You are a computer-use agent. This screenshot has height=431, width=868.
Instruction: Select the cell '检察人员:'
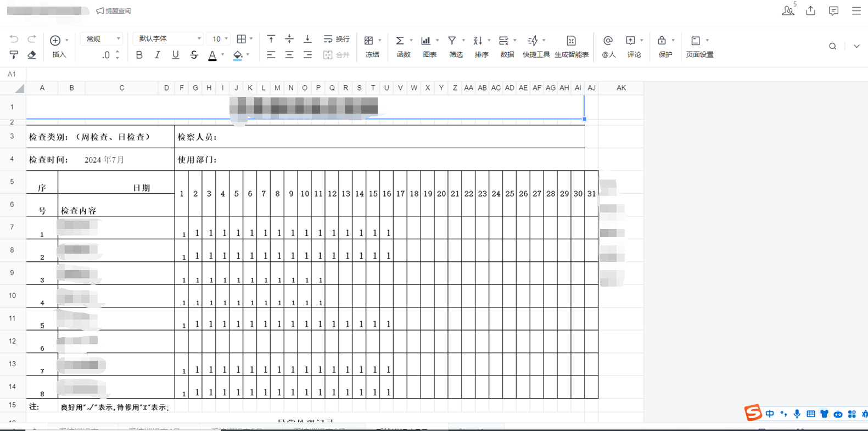pos(380,137)
